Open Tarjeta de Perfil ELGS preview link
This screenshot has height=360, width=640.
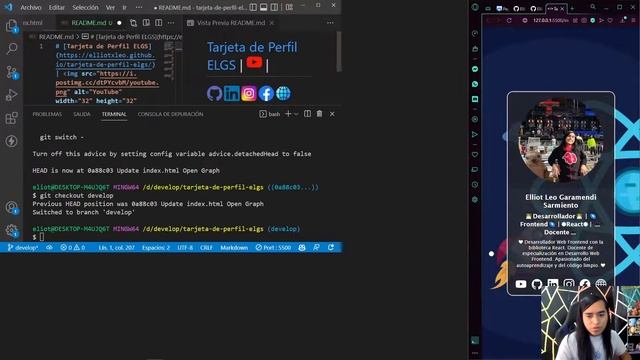point(252,56)
